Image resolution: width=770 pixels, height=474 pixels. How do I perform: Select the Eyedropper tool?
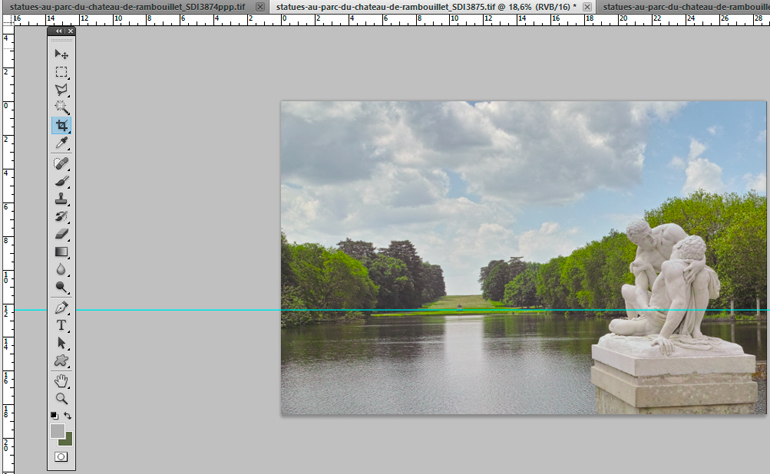tap(61, 143)
